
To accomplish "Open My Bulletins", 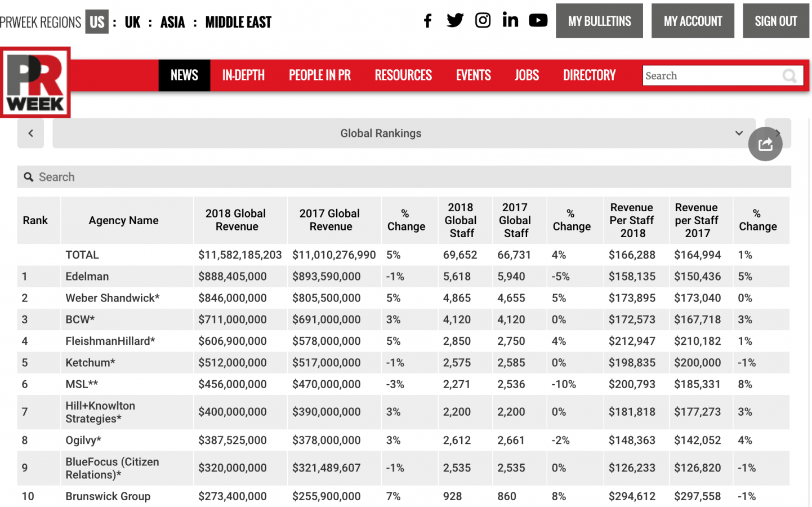I will click(x=599, y=21).
